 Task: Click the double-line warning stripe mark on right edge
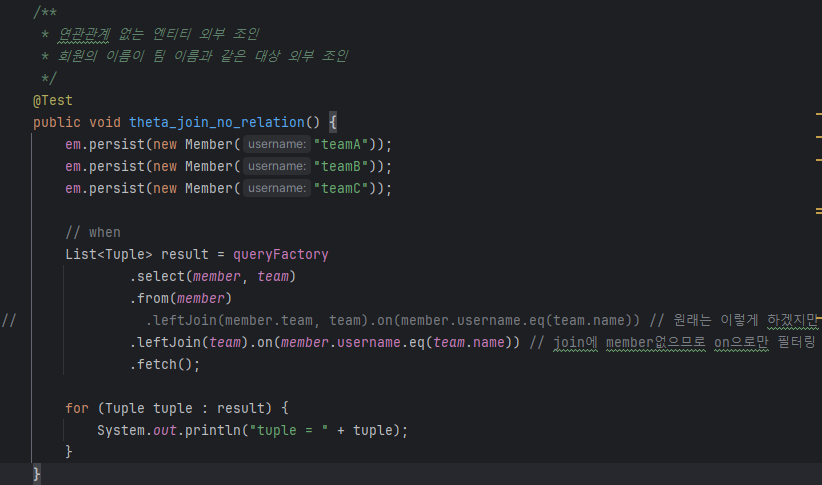(x=819, y=211)
